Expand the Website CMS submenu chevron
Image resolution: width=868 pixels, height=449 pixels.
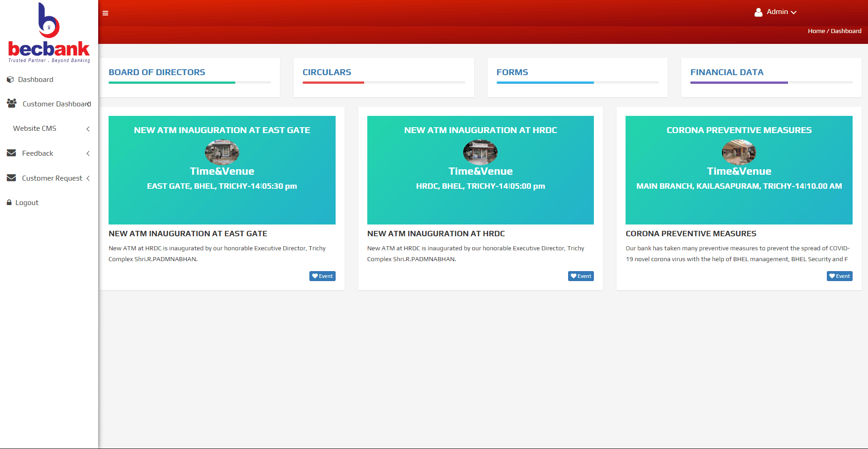click(88, 129)
